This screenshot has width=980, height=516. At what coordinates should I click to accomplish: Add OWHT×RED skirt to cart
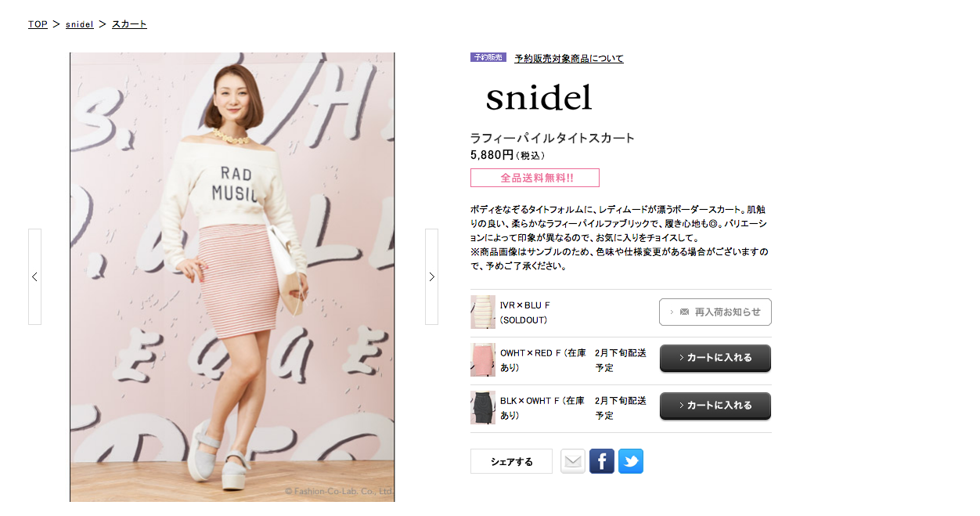715,359
